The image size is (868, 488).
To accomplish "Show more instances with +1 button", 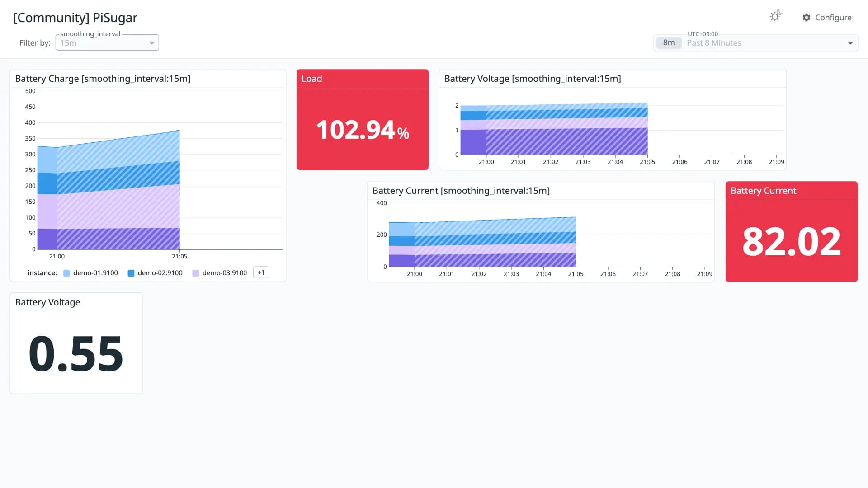I will 261,272.
